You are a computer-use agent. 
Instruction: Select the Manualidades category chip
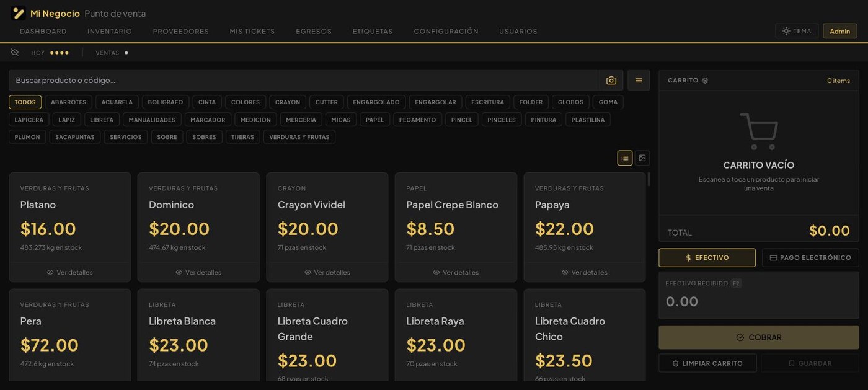pyautogui.click(x=152, y=120)
